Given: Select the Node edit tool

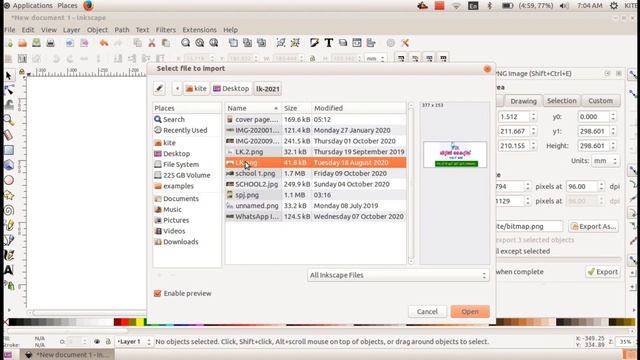Looking at the screenshot, I should click(x=9, y=90).
